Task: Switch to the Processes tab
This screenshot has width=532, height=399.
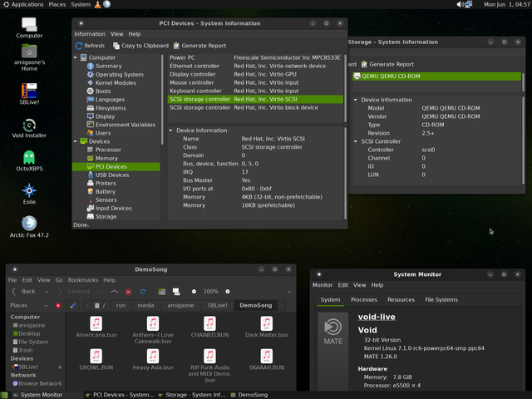Action: pos(364,299)
